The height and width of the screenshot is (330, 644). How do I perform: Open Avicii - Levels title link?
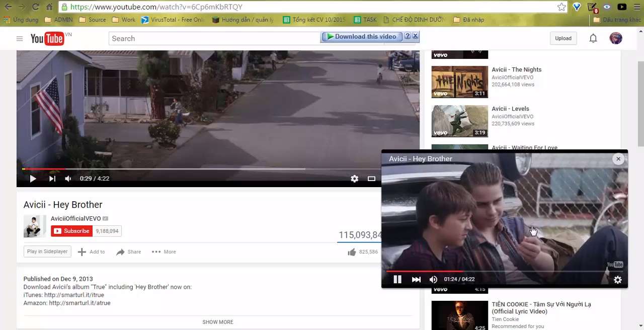pos(510,109)
